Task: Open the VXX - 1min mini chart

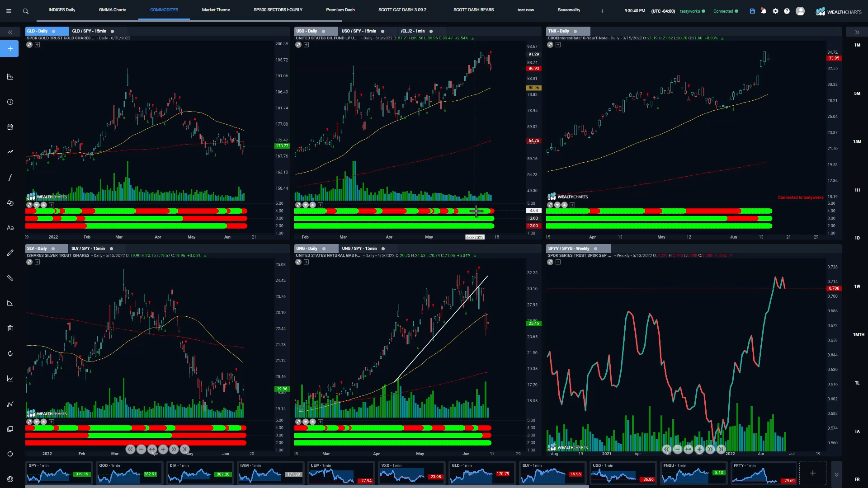Action: pyautogui.click(x=411, y=473)
